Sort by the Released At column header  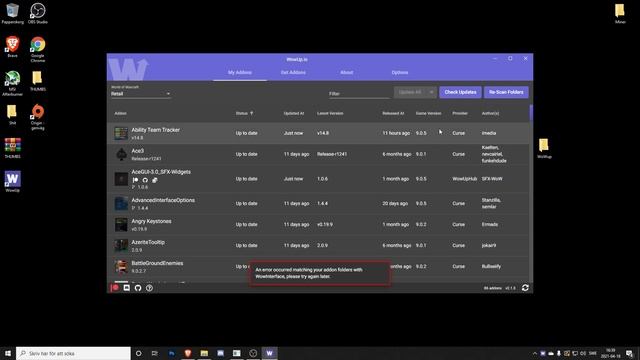pyautogui.click(x=393, y=113)
